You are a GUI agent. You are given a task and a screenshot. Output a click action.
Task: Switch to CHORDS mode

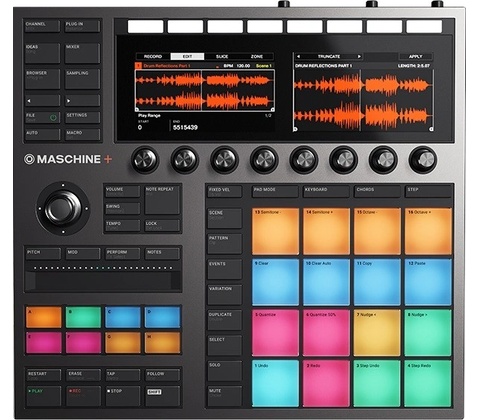(377, 192)
